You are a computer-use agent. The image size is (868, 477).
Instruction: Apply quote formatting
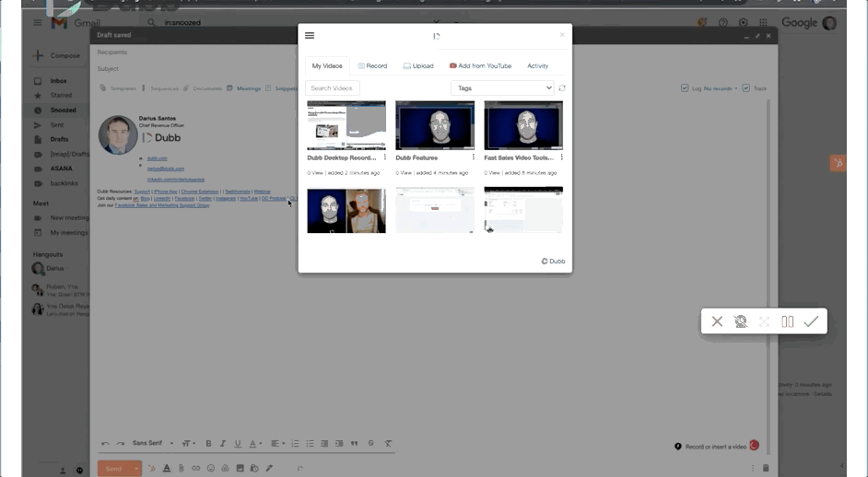click(x=354, y=443)
